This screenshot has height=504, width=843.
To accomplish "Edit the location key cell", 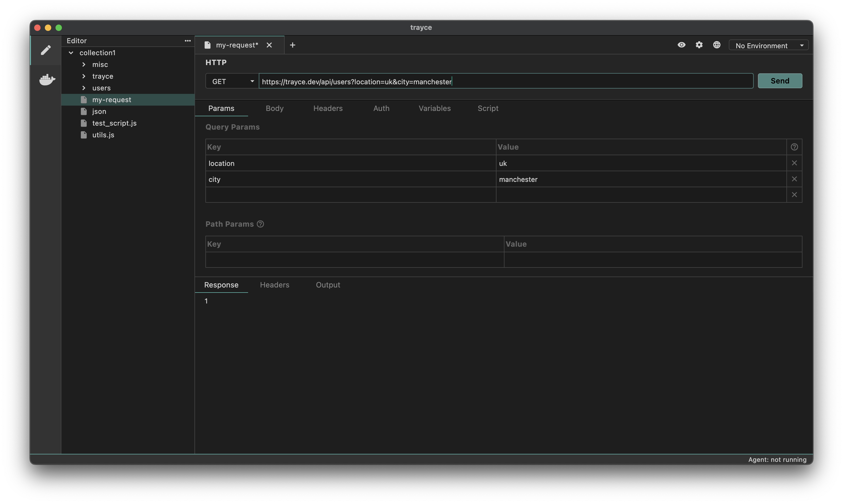I will 351,163.
